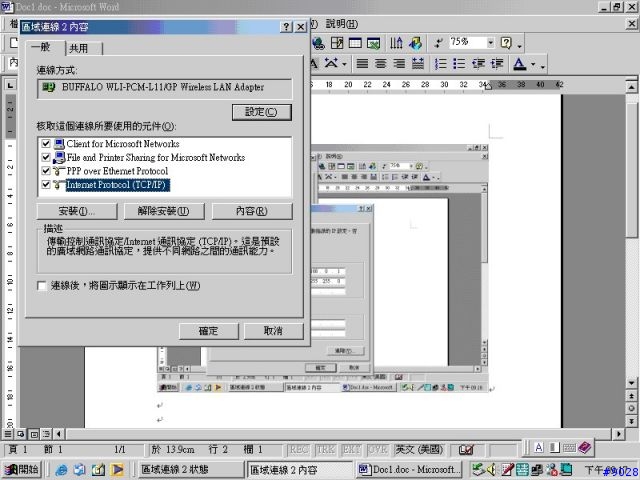640x480 pixels.
Task: Click the Bullets list icon
Action: [459, 64]
